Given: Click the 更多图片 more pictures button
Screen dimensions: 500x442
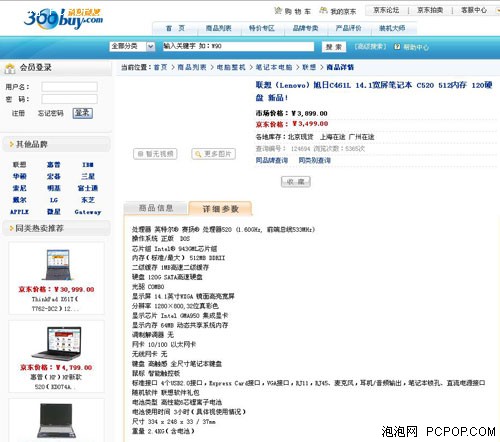Looking at the screenshot, I should point(214,154).
